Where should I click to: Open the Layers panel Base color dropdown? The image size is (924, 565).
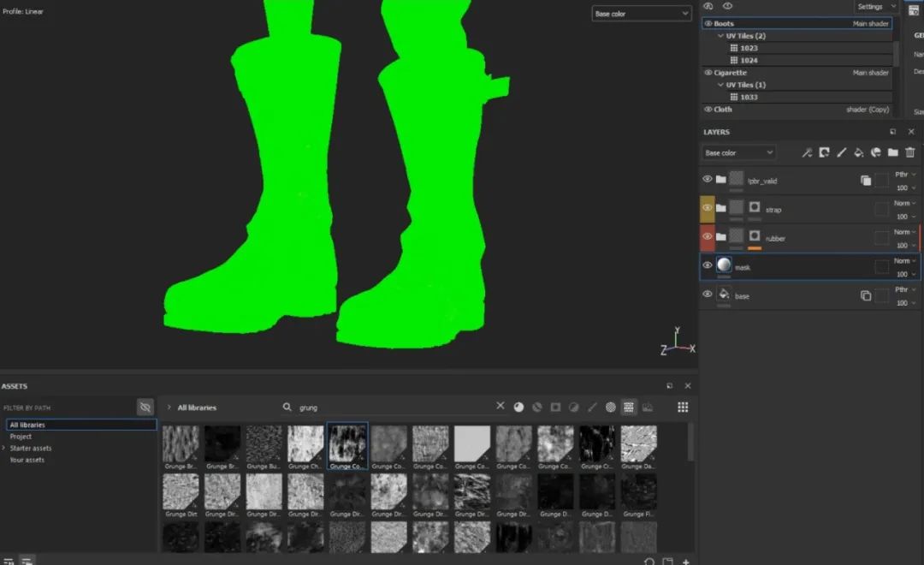click(737, 152)
